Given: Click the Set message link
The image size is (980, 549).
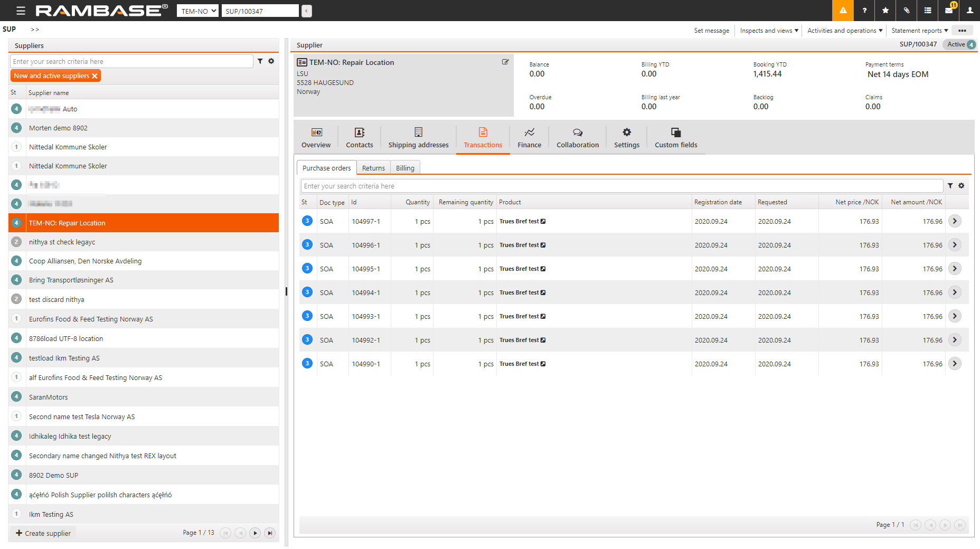Looking at the screenshot, I should 711,31.
